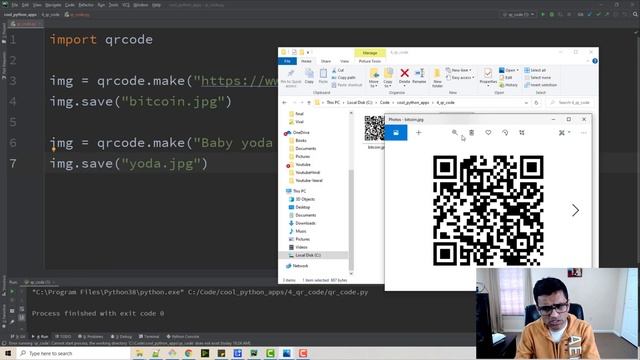Image resolution: width=640 pixels, height=360 pixels.
Task: Open the run configuration dropdown in PyCharm
Action: 518,14
